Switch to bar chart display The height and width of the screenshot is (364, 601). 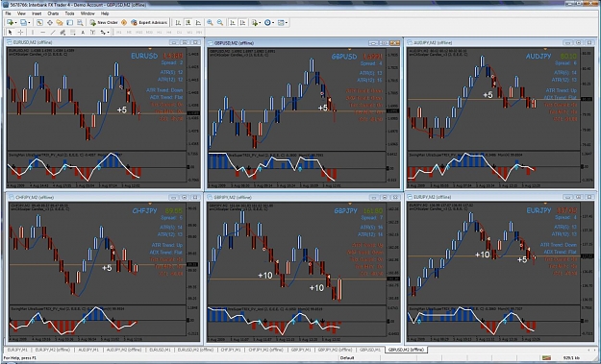pyautogui.click(x=178, y=23)
